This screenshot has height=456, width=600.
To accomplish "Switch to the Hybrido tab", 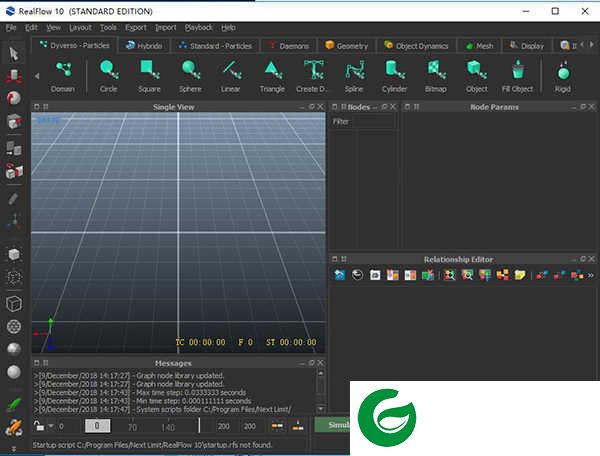I will tap(144, 46).
